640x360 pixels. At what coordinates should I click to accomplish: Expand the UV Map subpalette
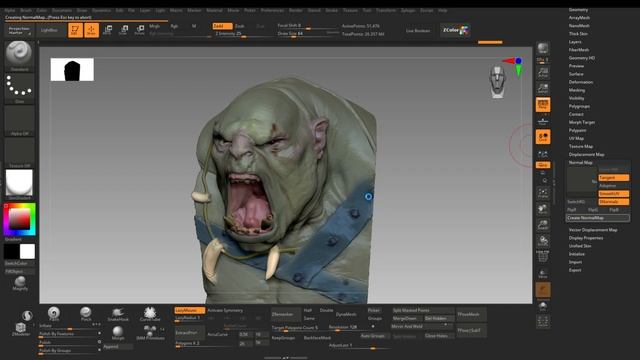pos(576,138)
